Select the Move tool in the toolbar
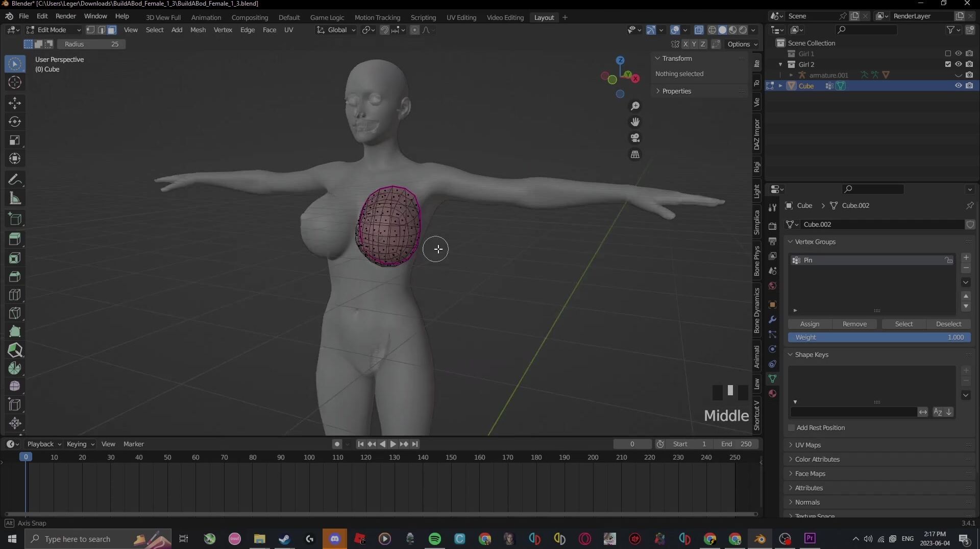This screenshot has width=980, height=549. (x=15, y=103)
